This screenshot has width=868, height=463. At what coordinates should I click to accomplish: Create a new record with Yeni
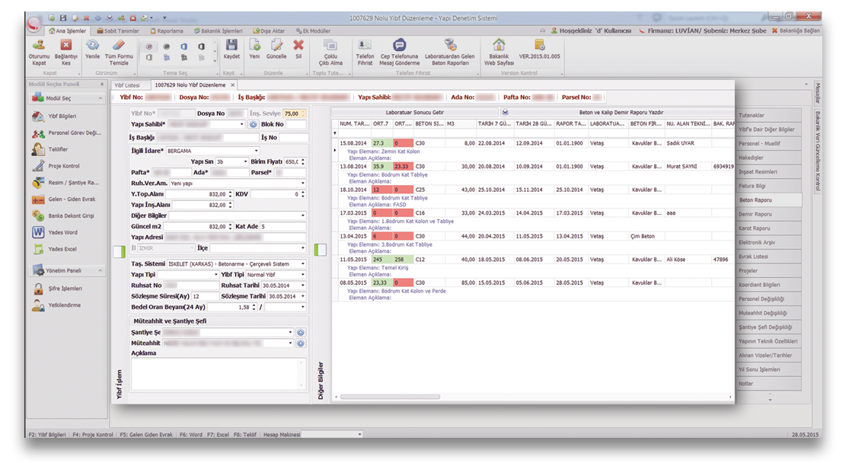click(254, 47)
